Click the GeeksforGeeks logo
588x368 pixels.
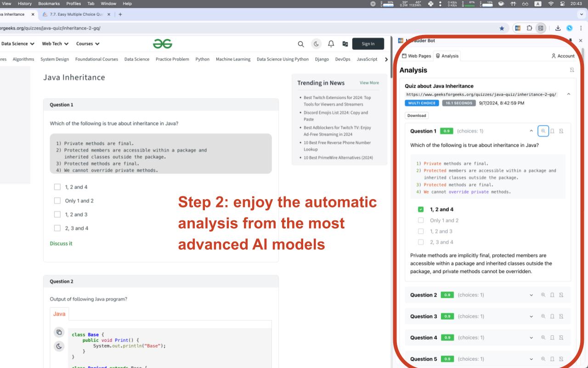163,44
